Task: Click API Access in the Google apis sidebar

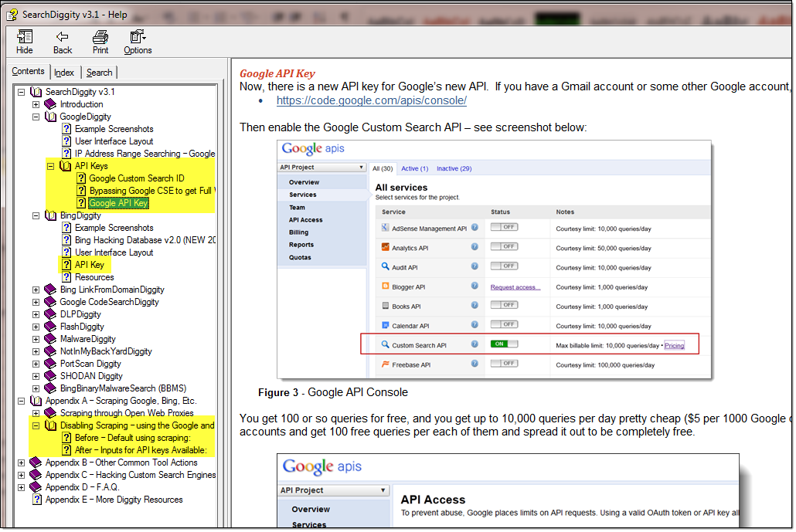Action: (x=305, y=220)
